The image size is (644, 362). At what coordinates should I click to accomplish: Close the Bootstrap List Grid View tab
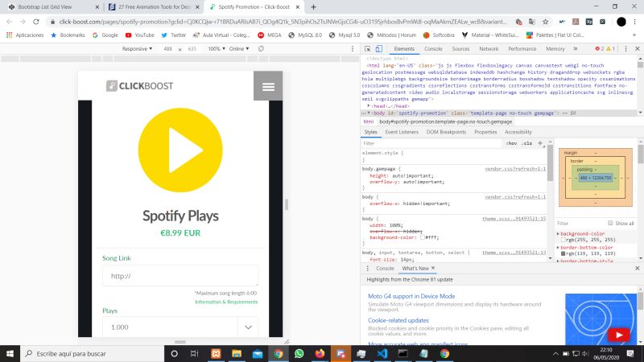coord(97,7)
